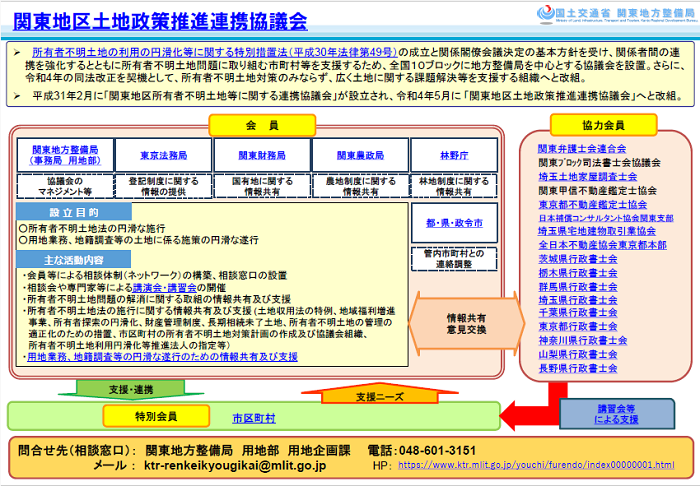This screenshot has width=700, height=486.
Task: Open the furendo index HP URL link
Action: point(536,465)
